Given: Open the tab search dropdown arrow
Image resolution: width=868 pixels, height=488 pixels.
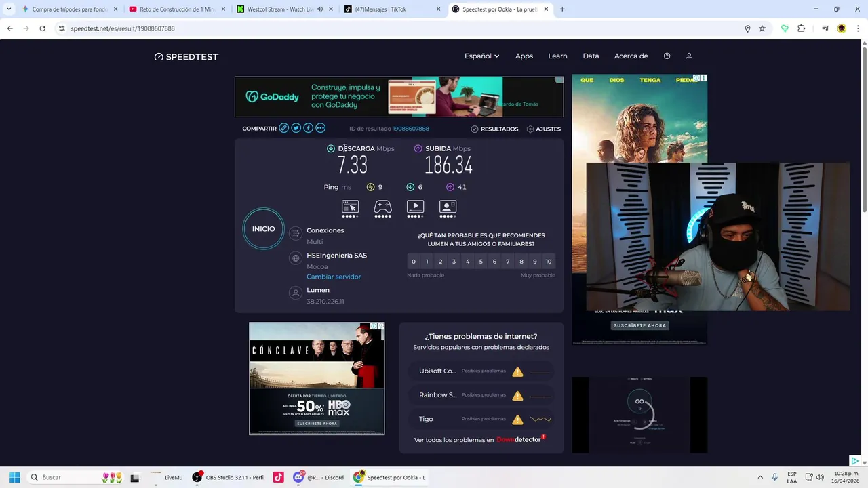Looking at the screenshot, I should pyautogui.click(x=9, y=9).
